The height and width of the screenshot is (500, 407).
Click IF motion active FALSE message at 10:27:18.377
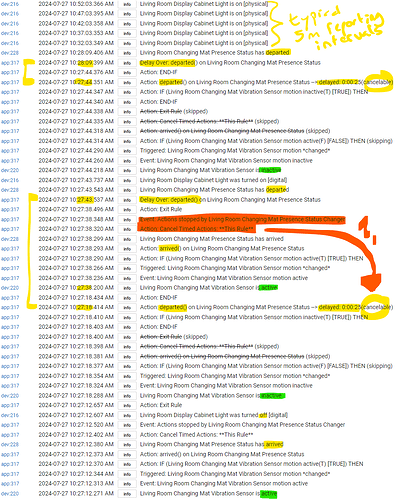pyautogui.click(x=266, y=366)
